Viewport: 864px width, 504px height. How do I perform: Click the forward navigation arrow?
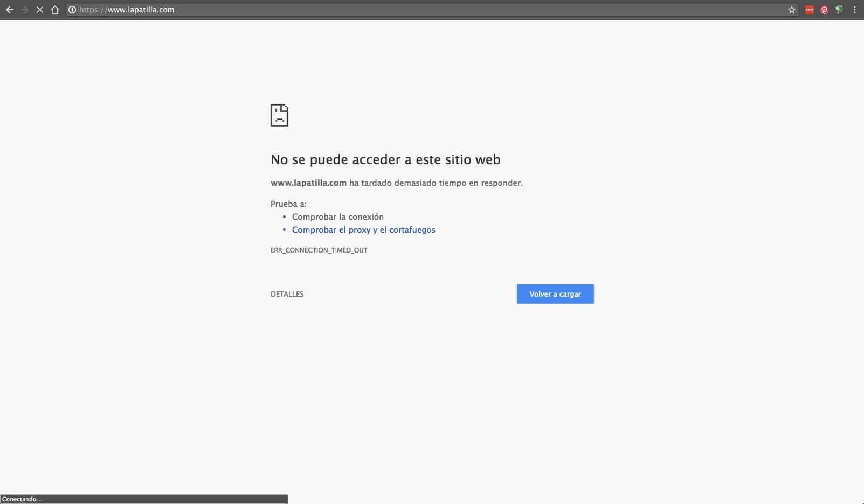pyautogui.click(x=25, y=10)
